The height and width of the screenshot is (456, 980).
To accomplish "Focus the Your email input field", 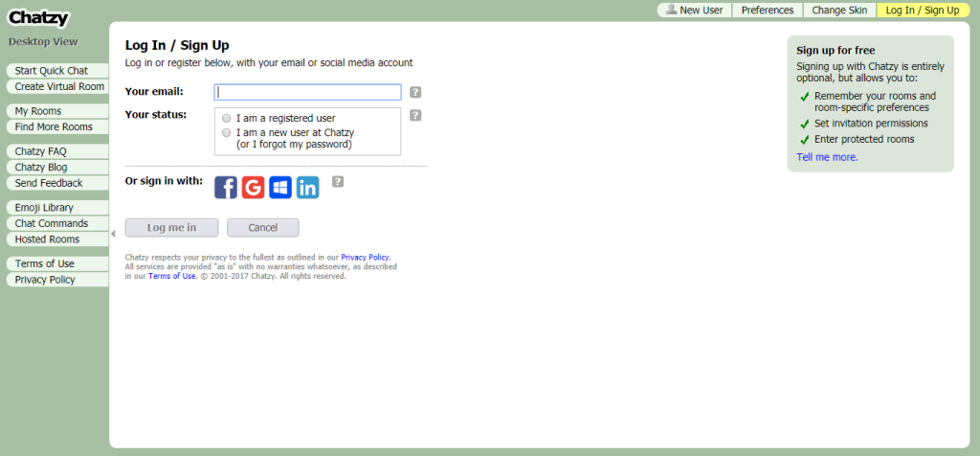I will pos(307,93).
